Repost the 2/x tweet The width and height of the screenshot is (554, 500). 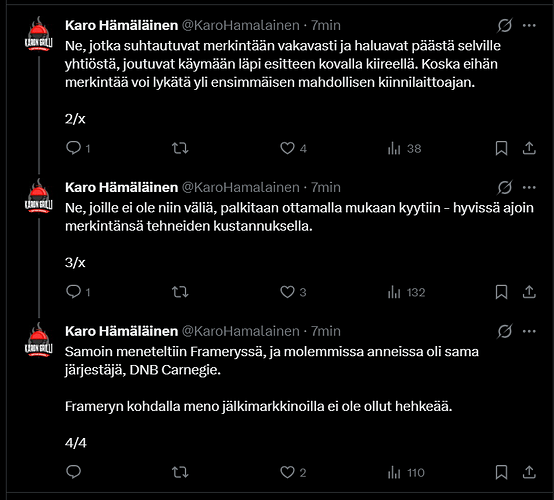[180, 148]
